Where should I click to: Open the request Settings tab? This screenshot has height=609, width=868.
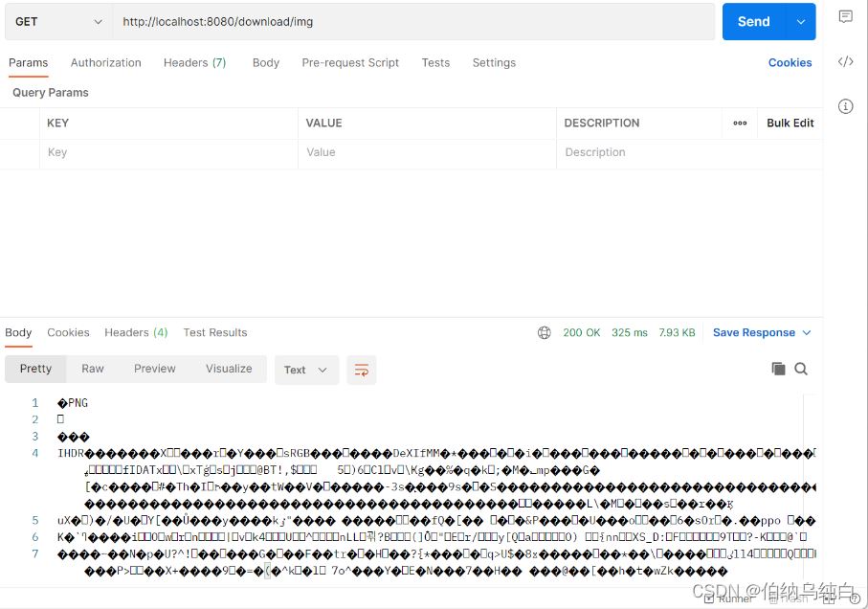[x=494, y=62]
